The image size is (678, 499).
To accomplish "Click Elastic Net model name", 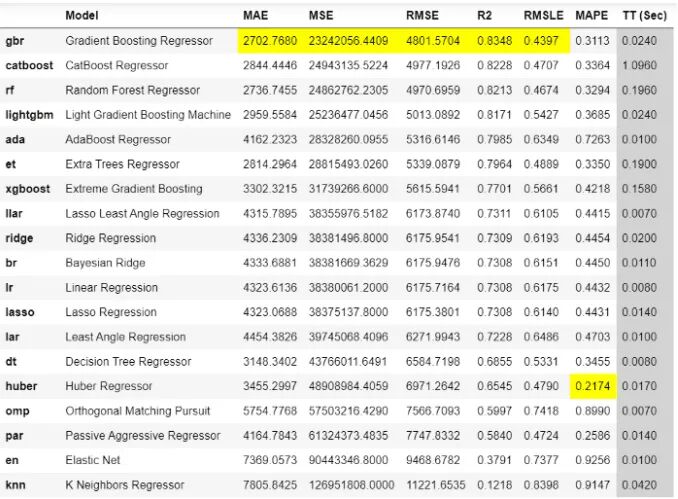I will point(93,460).
